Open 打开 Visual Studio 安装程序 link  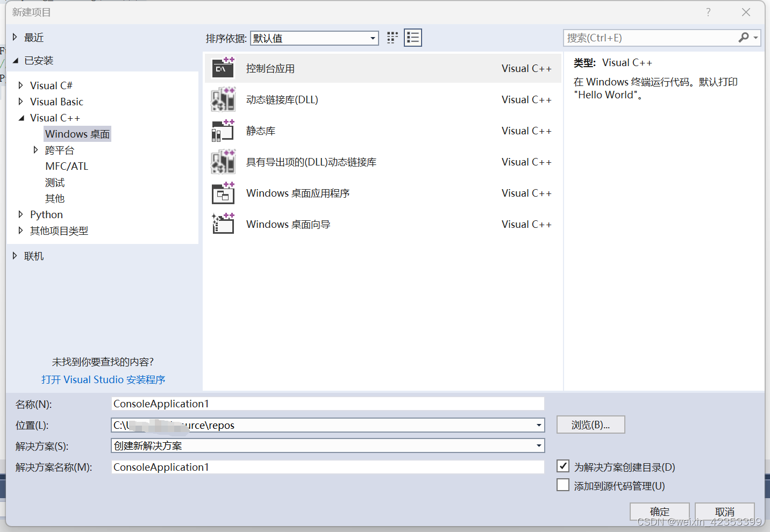[x=103, y=379]
